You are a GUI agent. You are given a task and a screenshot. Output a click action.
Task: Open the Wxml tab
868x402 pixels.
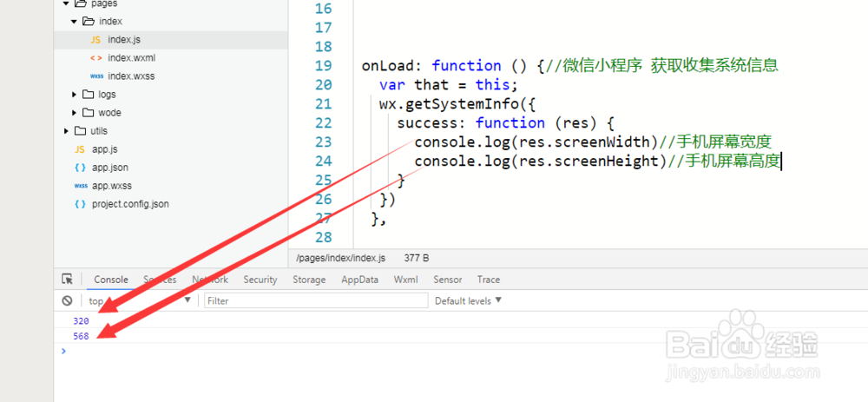click(405, 280)
